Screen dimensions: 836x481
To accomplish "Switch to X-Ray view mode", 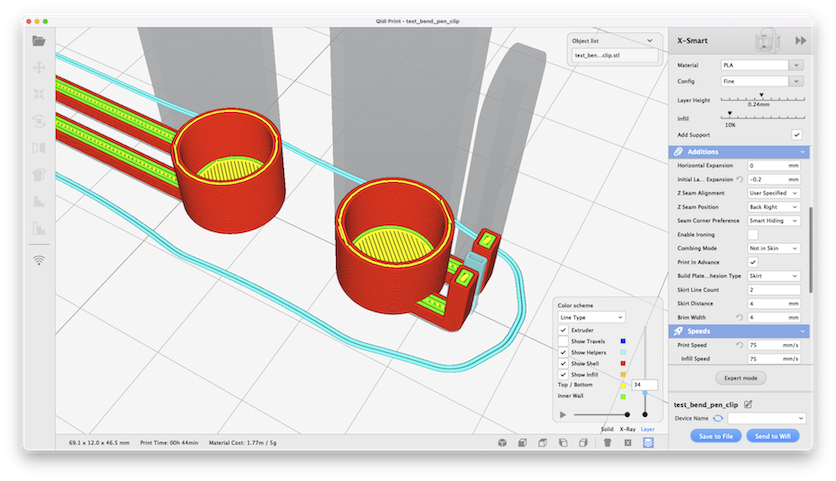I will 627,429.
